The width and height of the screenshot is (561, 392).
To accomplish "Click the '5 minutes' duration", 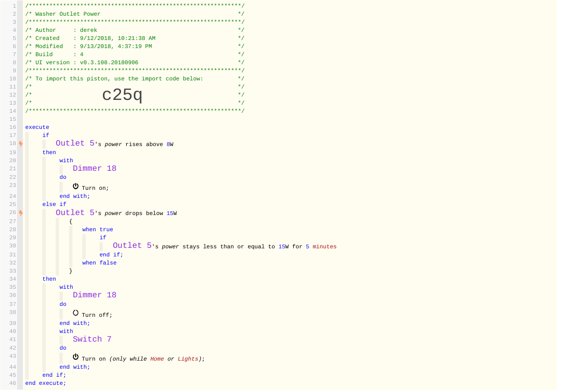I will 321,247.
